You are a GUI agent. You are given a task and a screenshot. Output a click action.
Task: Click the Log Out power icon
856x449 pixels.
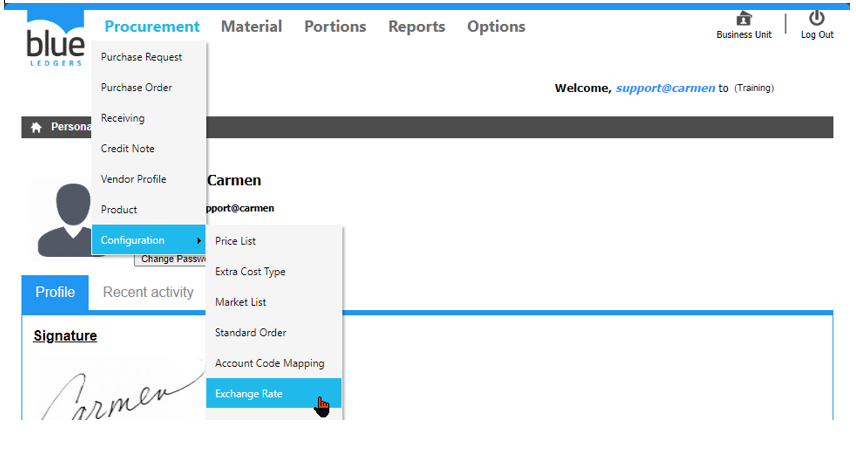click(816, 19)
